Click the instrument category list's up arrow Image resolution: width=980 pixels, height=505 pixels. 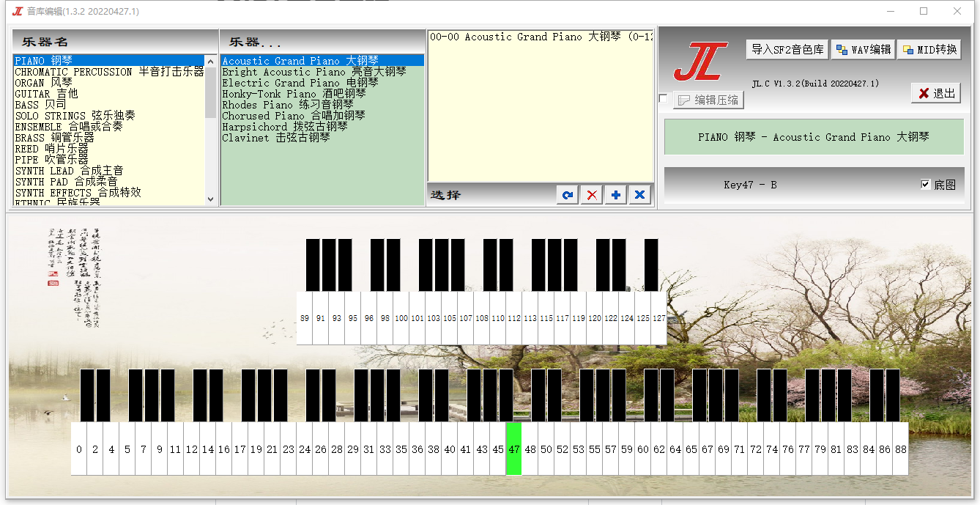click(x=211, y=61)
